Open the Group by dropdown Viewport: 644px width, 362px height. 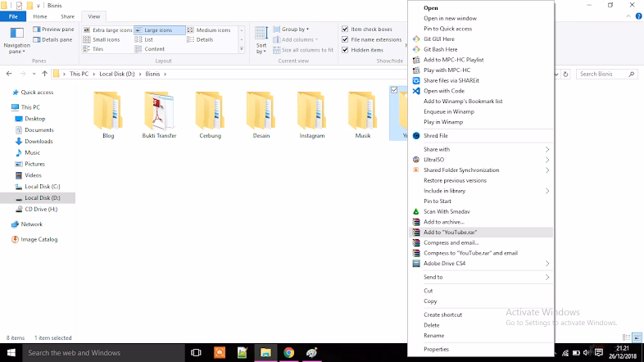click(291, 29)
